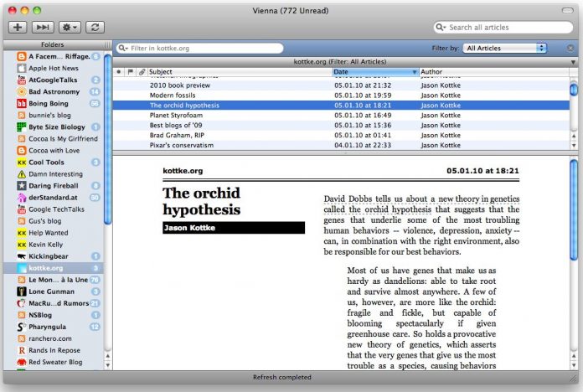Open Rands In Repose feed icon
This screenshot has height=392, width=583.
point(22,350)
